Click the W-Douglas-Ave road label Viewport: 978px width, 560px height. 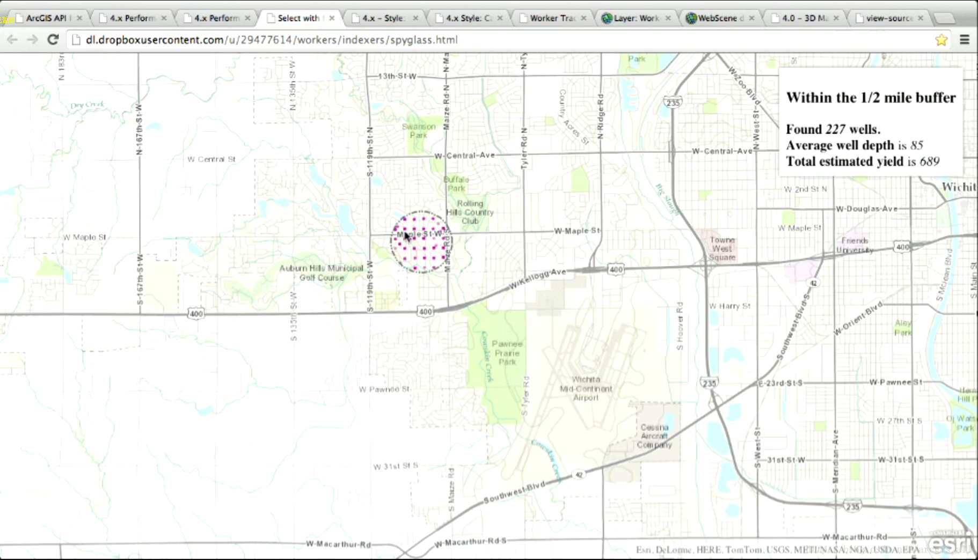(x=866, y=209)
